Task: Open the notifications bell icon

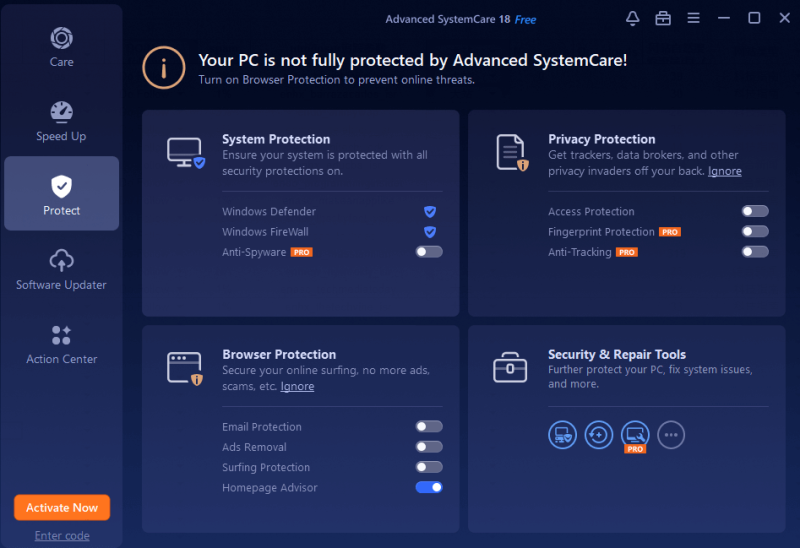Action: [632, 18]
